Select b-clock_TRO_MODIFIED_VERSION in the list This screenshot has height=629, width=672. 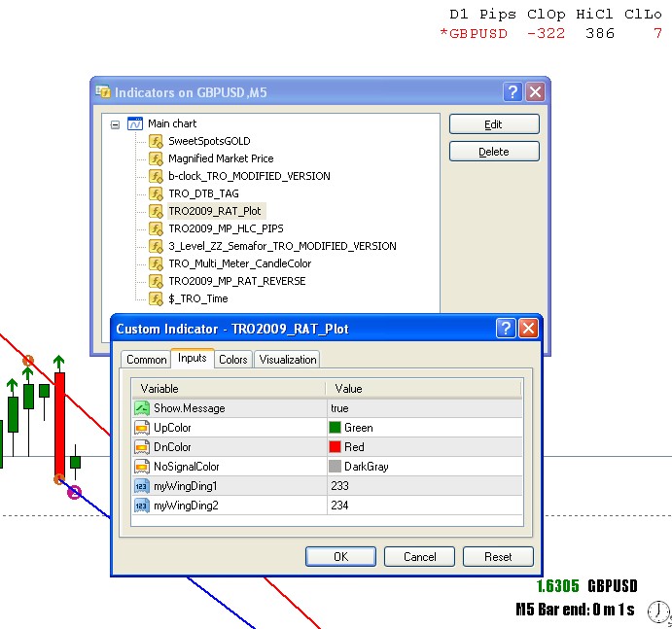click(x=249, y=176)
